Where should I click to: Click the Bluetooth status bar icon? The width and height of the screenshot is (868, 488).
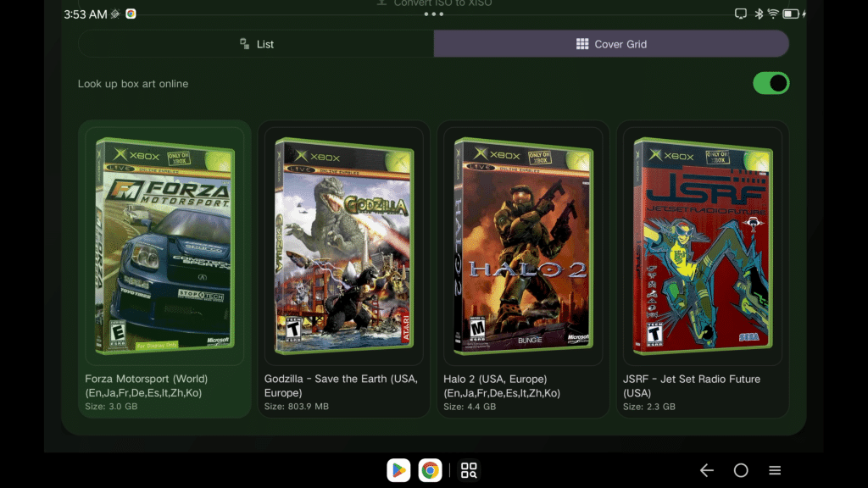(759, 14)
